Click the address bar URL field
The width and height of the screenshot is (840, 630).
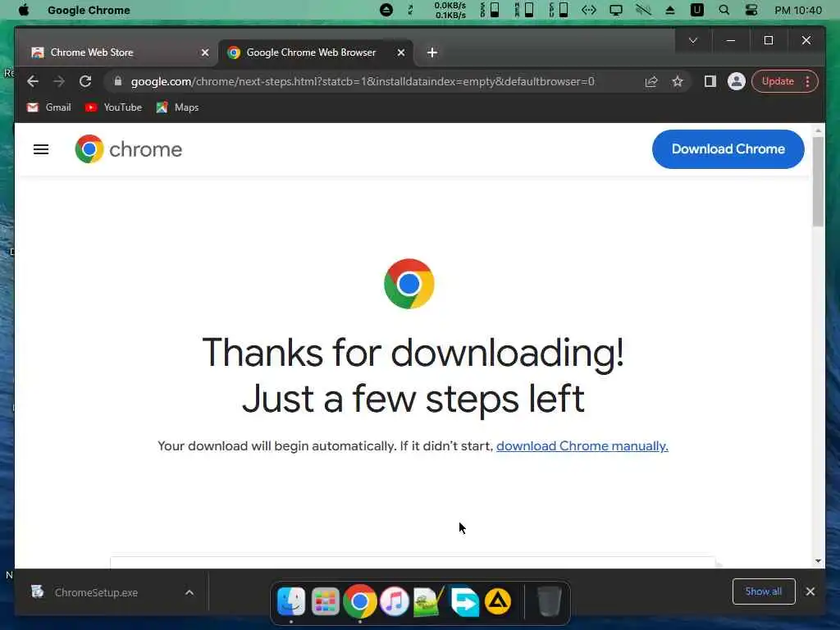click(363, 81)
